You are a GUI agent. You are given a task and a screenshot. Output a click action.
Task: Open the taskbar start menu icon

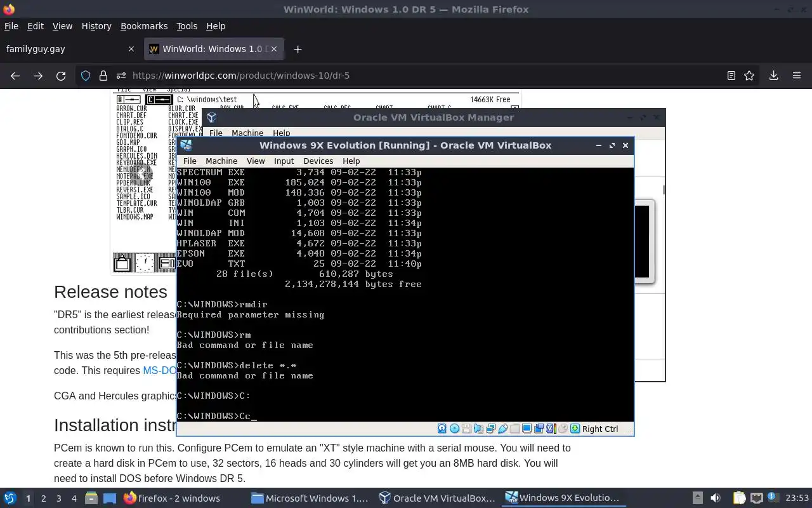pyautogui.click(x=10, y=498)
